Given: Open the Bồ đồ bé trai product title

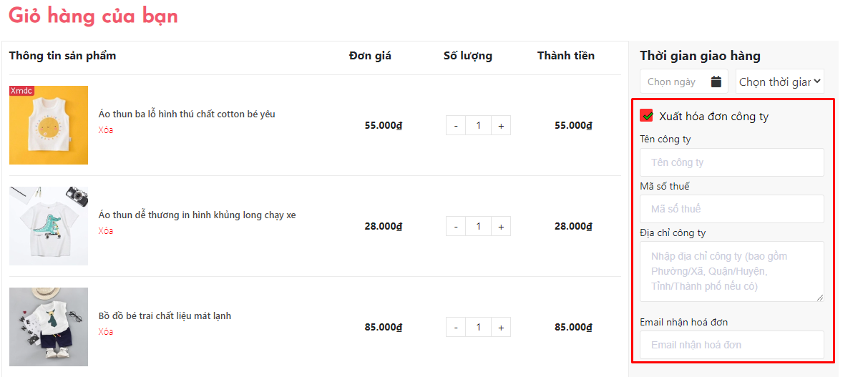Looking at the screenshot, I should tap(165, 316).
